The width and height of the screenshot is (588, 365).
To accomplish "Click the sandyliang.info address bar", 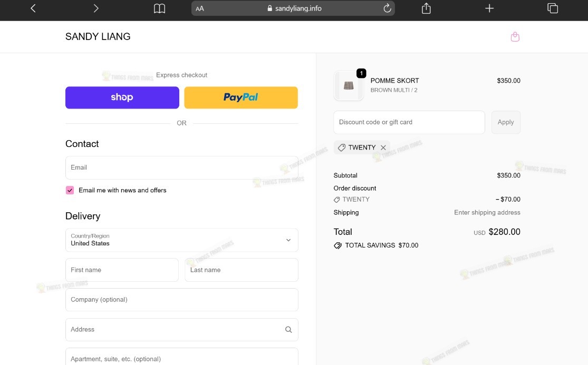I will [x=293, y=8].
